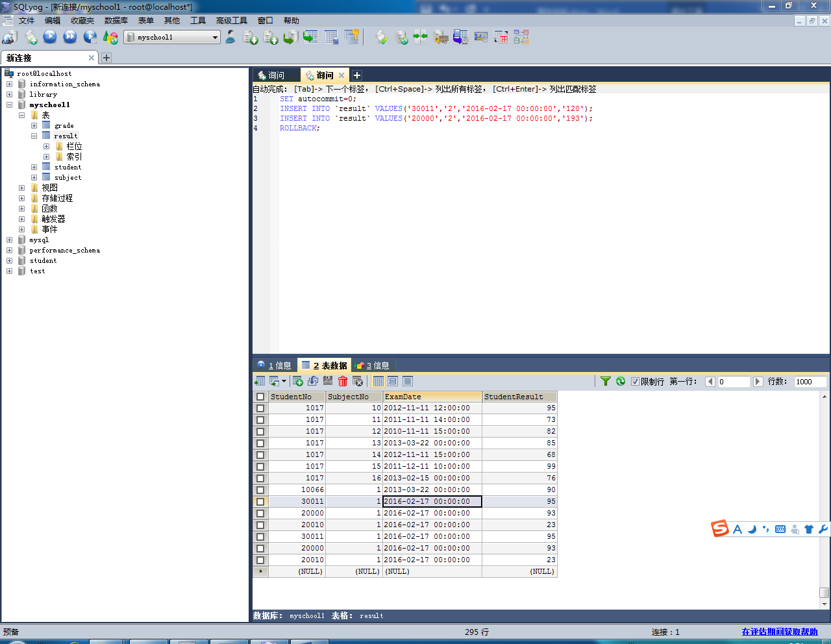Click the execute query play icon

coord(50,37)
